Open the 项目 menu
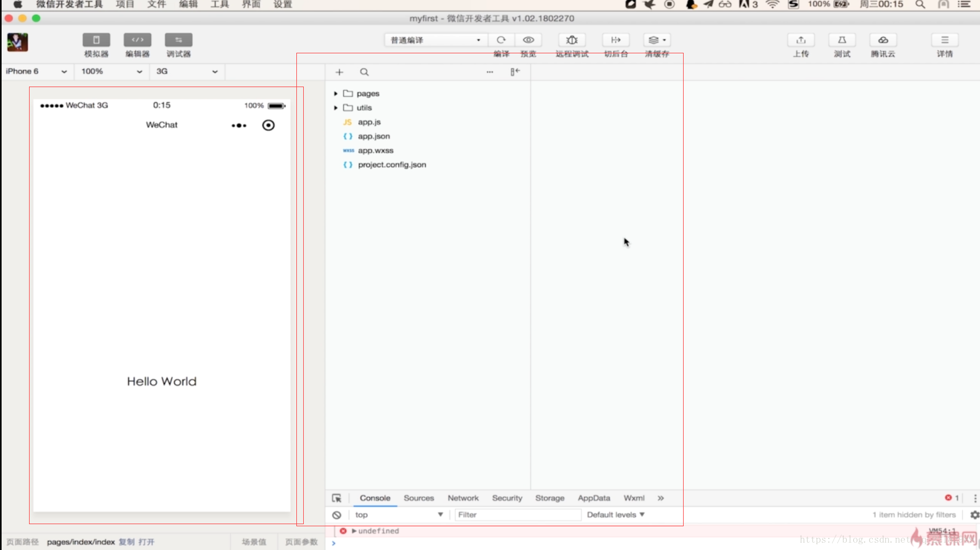 125,4
